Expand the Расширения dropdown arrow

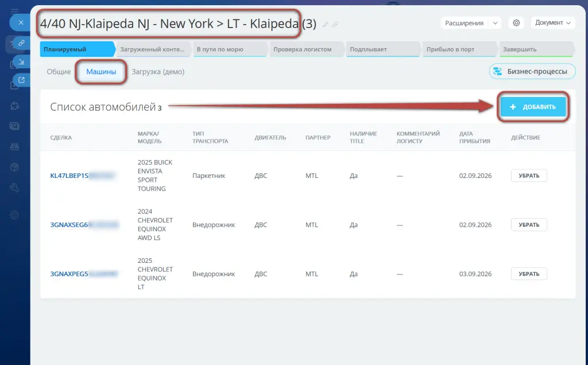(495, 23)
